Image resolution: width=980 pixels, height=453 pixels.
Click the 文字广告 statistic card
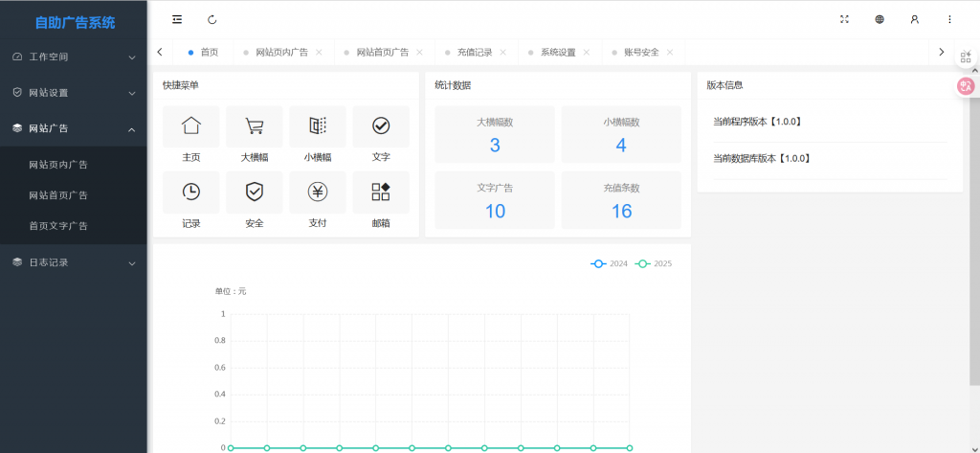tap(495, 200)
